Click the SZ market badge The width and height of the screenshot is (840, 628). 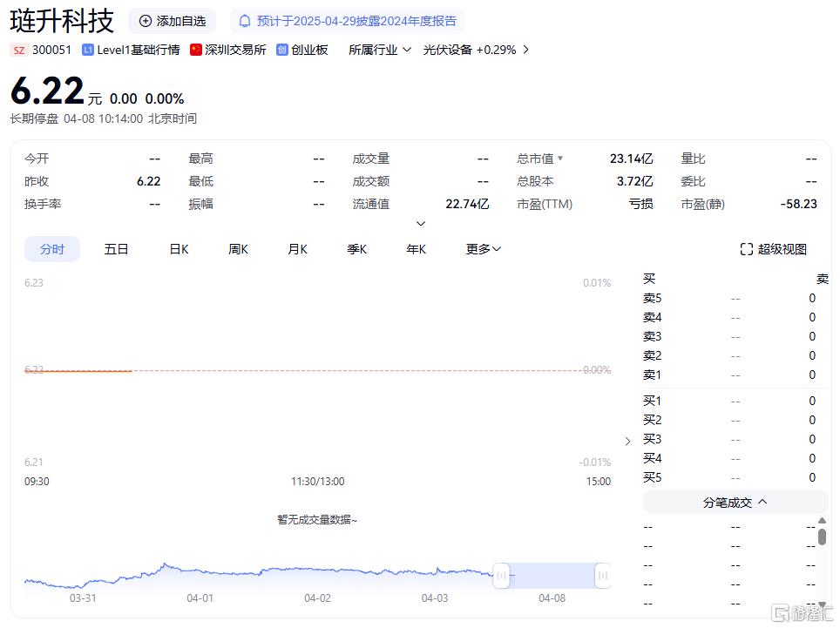tap(19, 50)
